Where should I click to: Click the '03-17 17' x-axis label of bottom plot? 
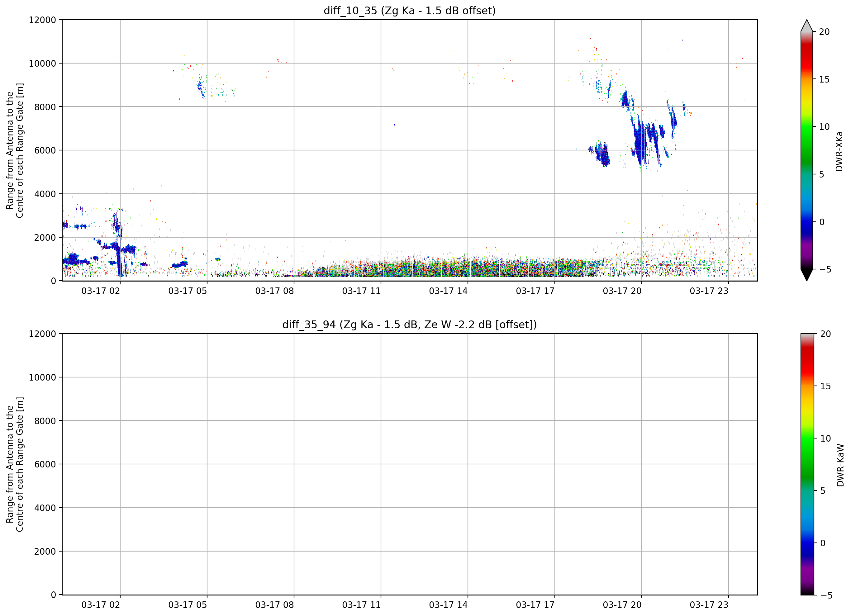[x=535, y=605]
